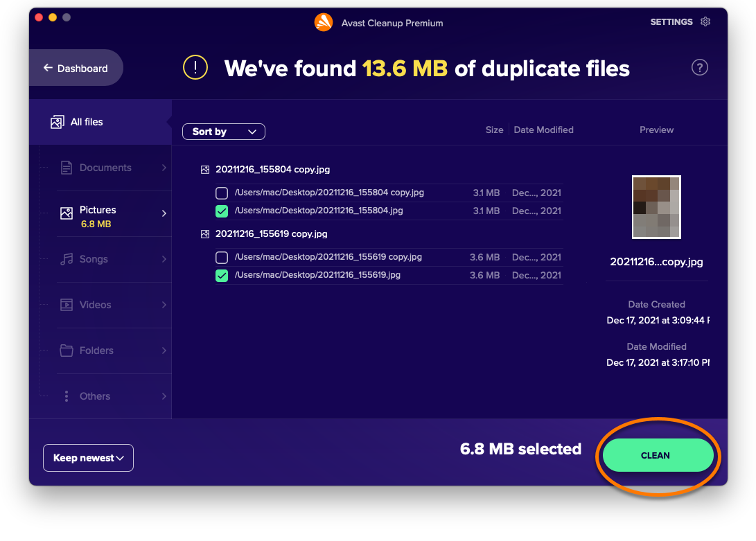Click the green CLEAN button
This screenshot has width=756, height=541.
pyautogui.click(x=658, y=455)
